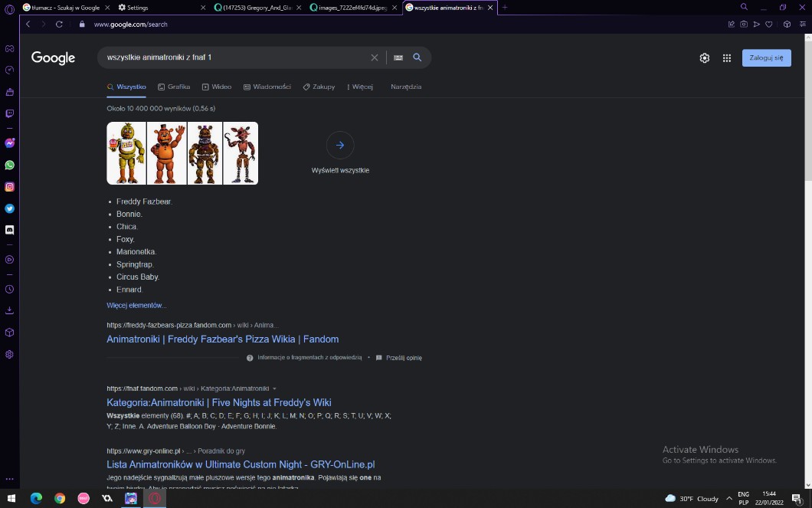
Task: Open the Instagram sidebar panel
Action: 9,186
